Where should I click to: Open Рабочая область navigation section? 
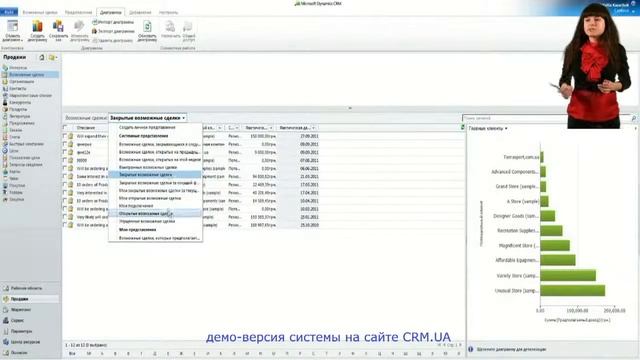(x=26, y=288)
